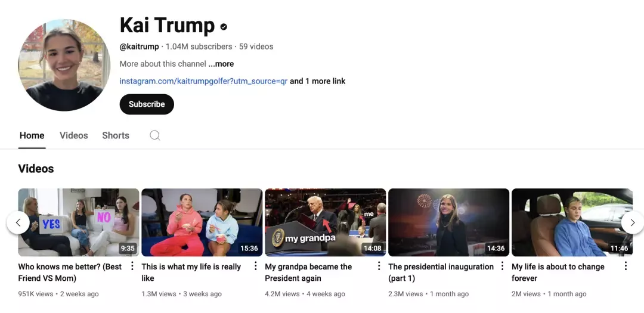Subscribe to the Kai Trump channel
This screenshot has height=313, width=644.
pyautogui.click(x=147, y=104)
